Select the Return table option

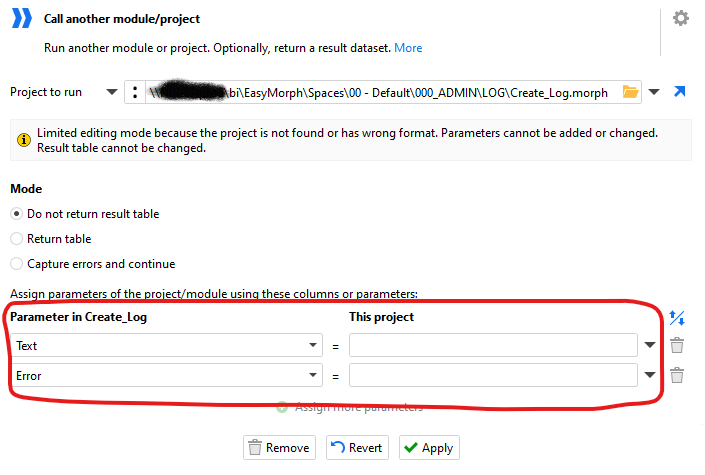pyautogui.click(x=51, y=239)
